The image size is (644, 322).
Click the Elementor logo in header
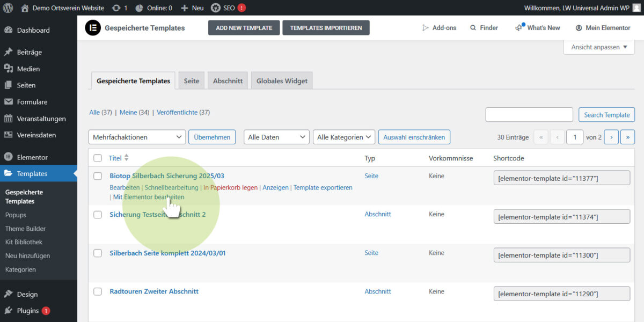(93, 28)
